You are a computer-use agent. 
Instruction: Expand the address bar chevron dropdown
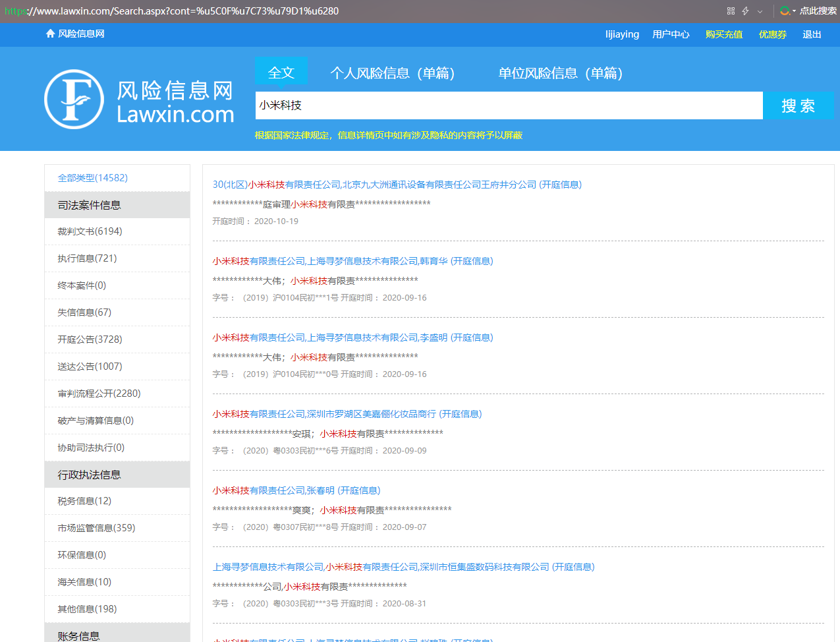pyautogui.click(x=760, y=11)
